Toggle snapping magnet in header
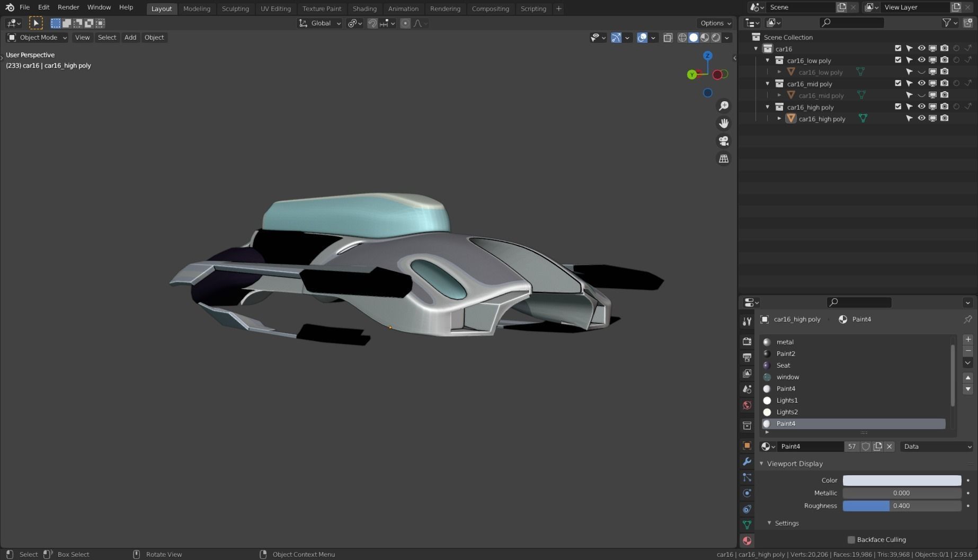This screenshot has height=560, width=978. tap(372, 23)
